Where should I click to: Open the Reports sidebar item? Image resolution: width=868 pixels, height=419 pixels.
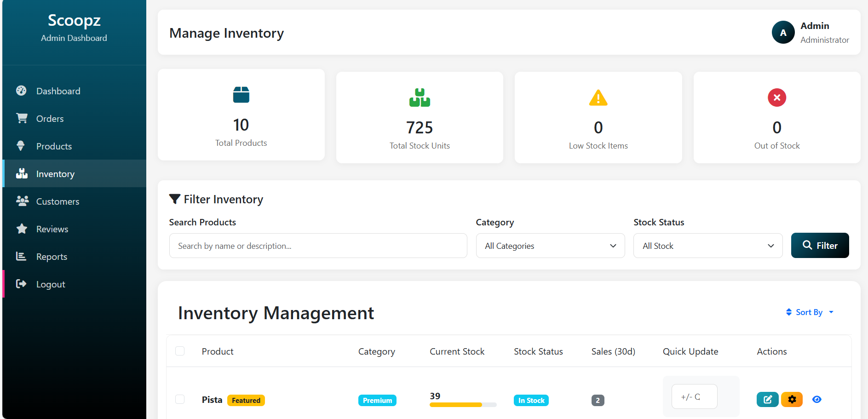52,257
